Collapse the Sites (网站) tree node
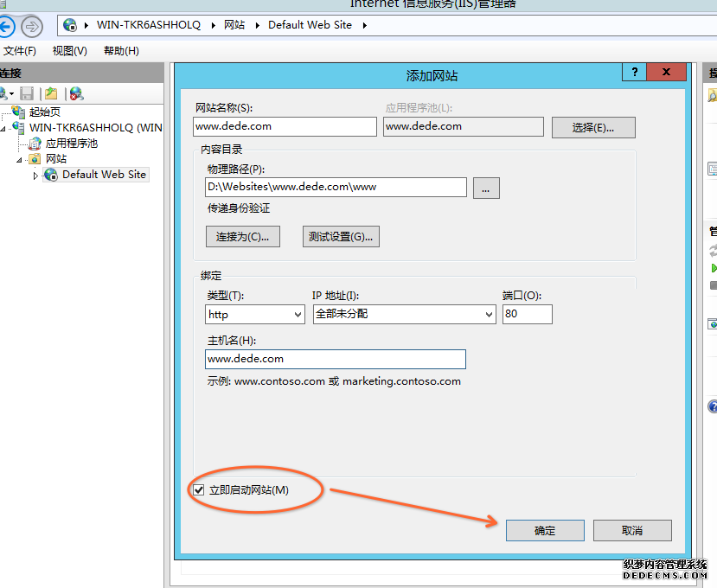The width and height of the screenshot is (717, 588). pos(19,160)
